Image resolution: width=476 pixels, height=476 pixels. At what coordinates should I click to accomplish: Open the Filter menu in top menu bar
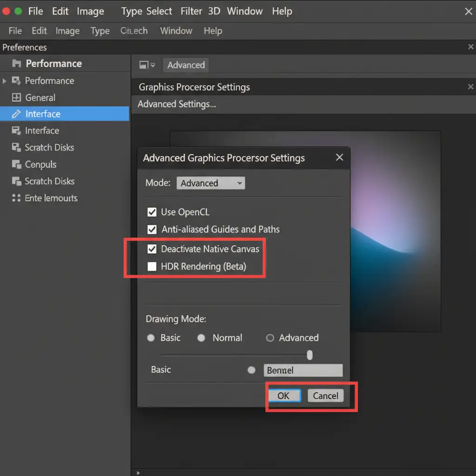(191, 11)
